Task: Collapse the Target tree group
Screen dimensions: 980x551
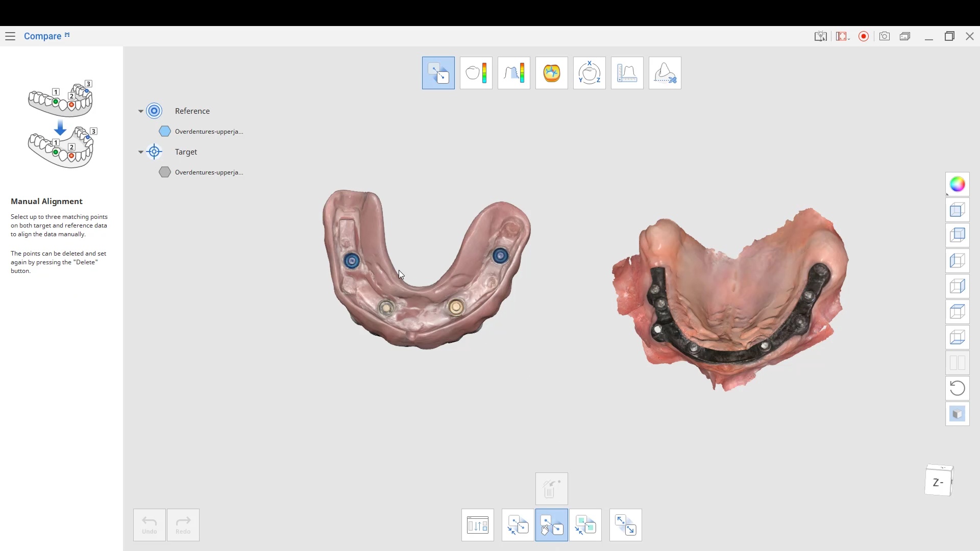Action: tap(141, 152)
